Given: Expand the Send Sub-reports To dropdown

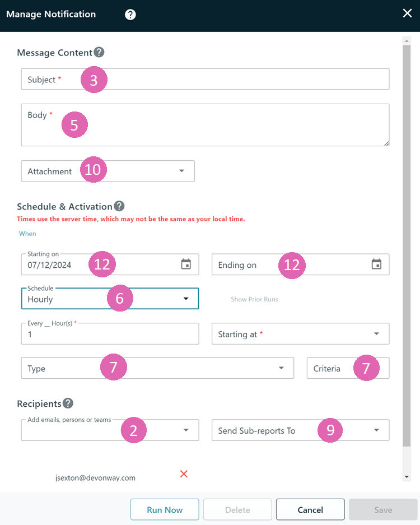Looking at the screenshot, I should pyautogui.click(x=301, y=430).
